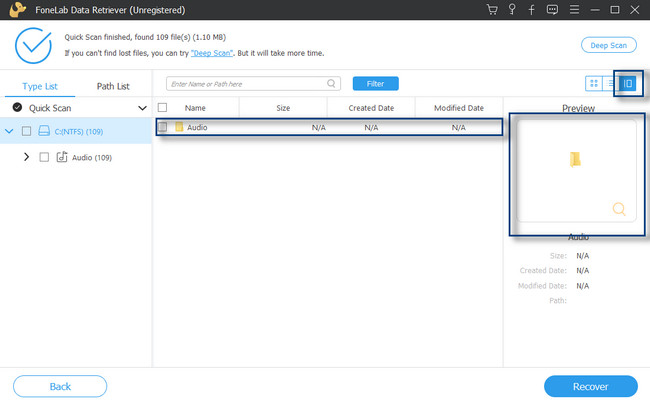Click the Path label in preview details
650x411 pixels.
click(558, 300)
